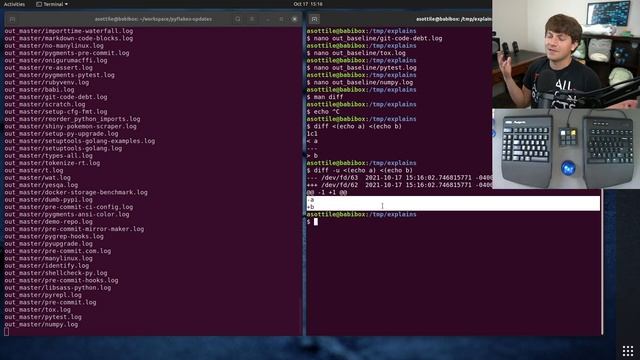The height and width of the screenshot is (360, 640).
Task: Click the webcam video overlay of presenter
Action: tap(566, 54)
